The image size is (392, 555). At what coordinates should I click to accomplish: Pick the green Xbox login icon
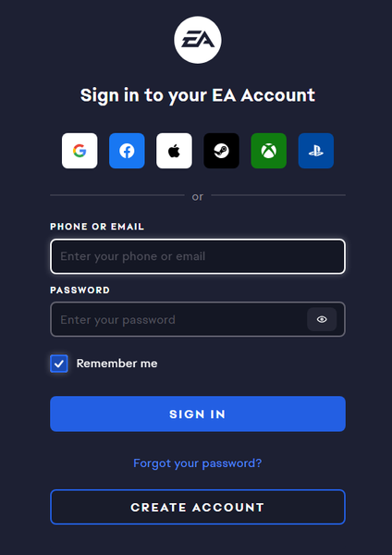tap(268, 151)
